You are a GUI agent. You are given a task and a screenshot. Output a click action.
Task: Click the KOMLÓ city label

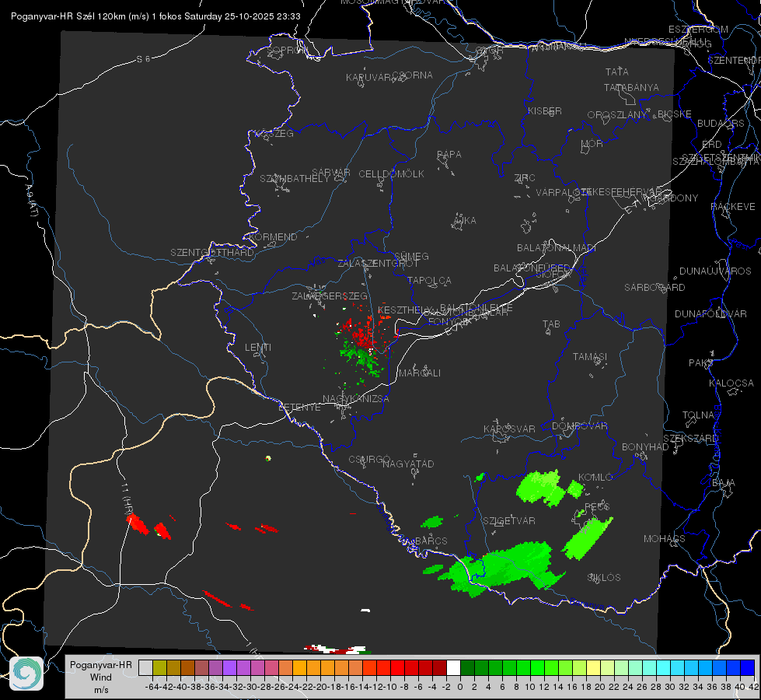point(595,478)
